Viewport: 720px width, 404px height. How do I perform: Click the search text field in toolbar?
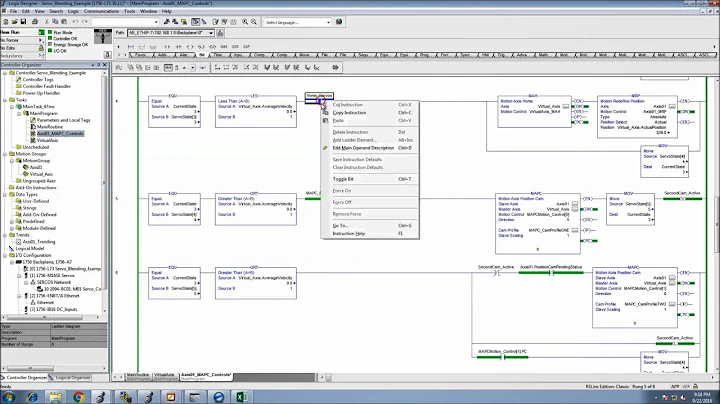(x=125, y=22)
